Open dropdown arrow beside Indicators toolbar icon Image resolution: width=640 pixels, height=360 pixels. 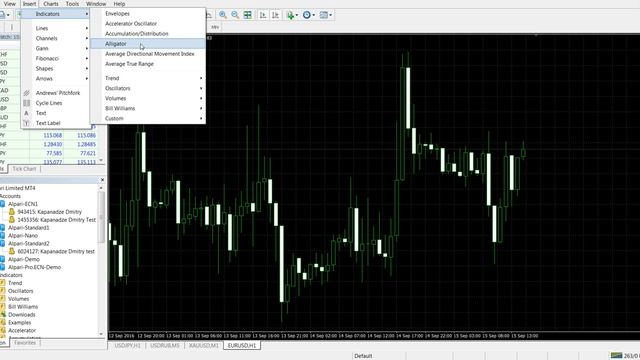tap(297, 15)
